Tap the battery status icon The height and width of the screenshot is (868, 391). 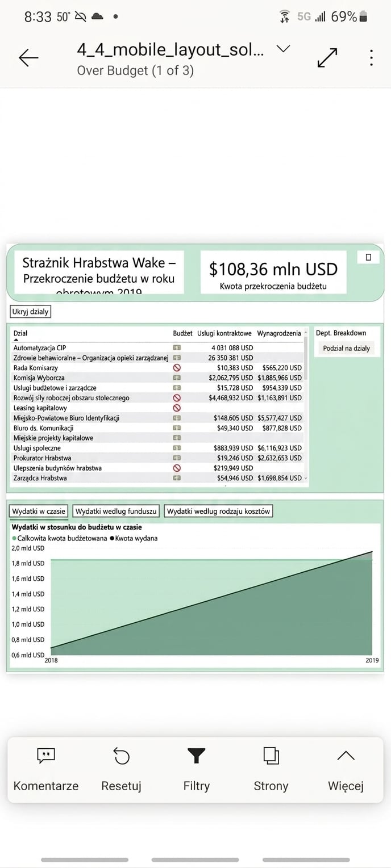[x=364, y=17]
